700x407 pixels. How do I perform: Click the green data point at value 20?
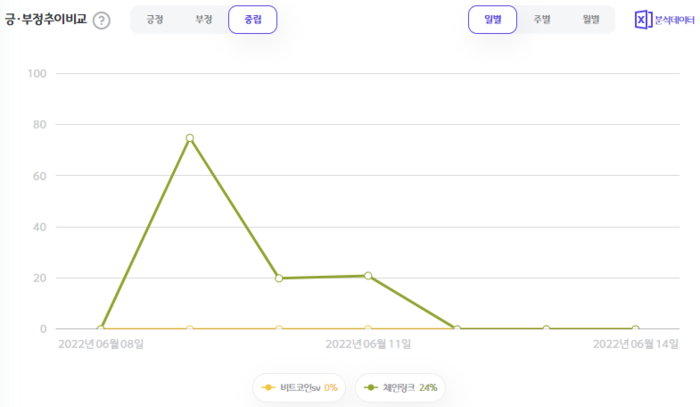278,278
